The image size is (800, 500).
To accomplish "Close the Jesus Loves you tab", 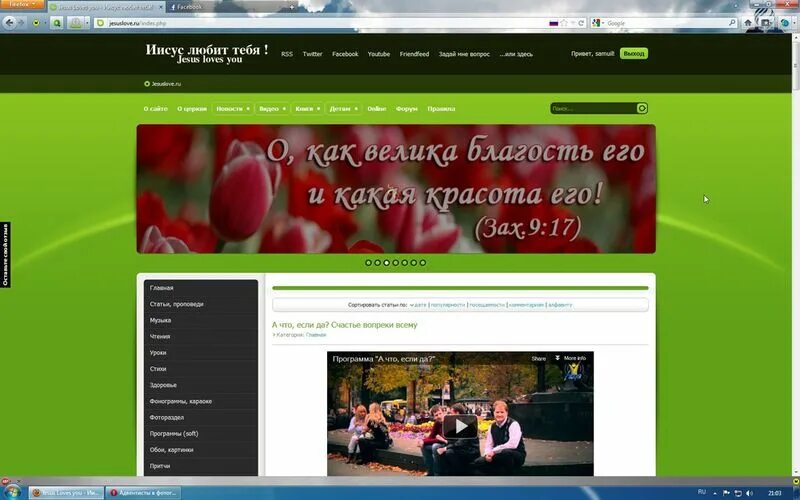I will [x=161, y=7].
